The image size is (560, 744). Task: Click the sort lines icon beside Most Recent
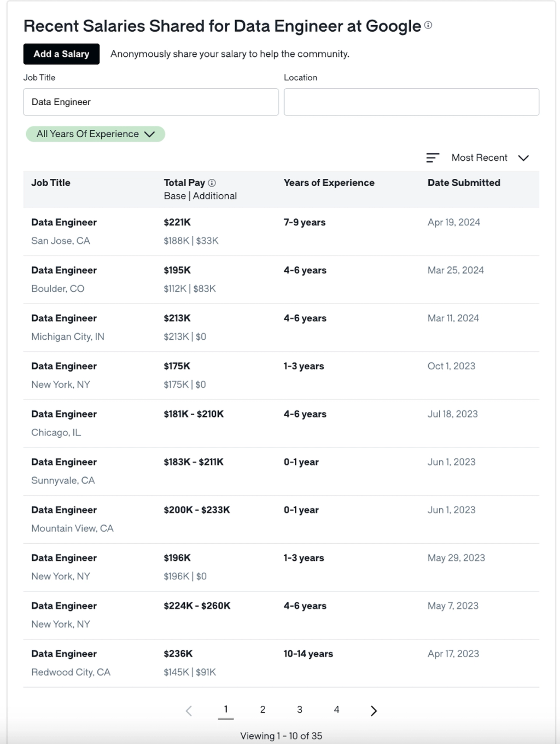[x=433, y=158]
